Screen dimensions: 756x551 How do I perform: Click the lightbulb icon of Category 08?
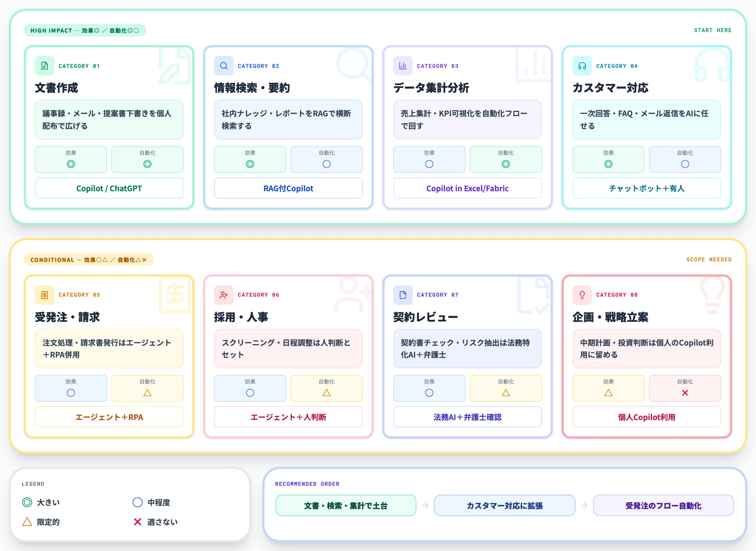coord(582,295)
